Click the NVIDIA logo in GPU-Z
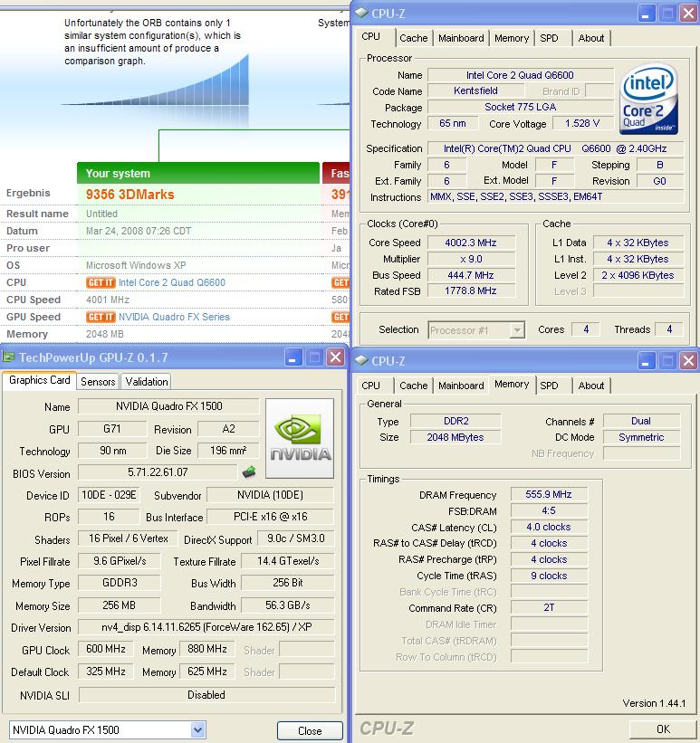This screenshot has width=700, height=743. (300, 438)
